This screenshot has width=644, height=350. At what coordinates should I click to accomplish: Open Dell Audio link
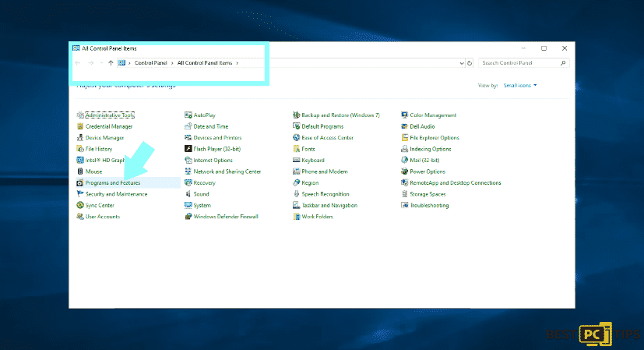[422, 126]
